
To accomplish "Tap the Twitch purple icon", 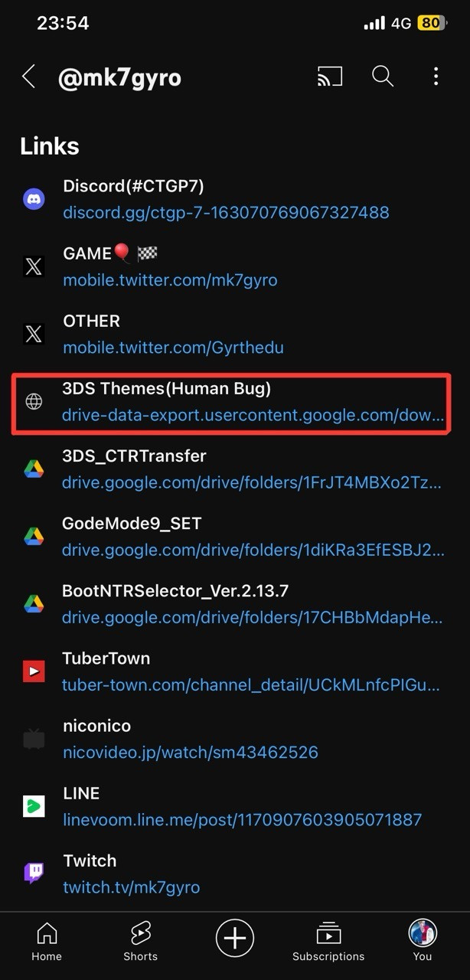I will 34,874.
